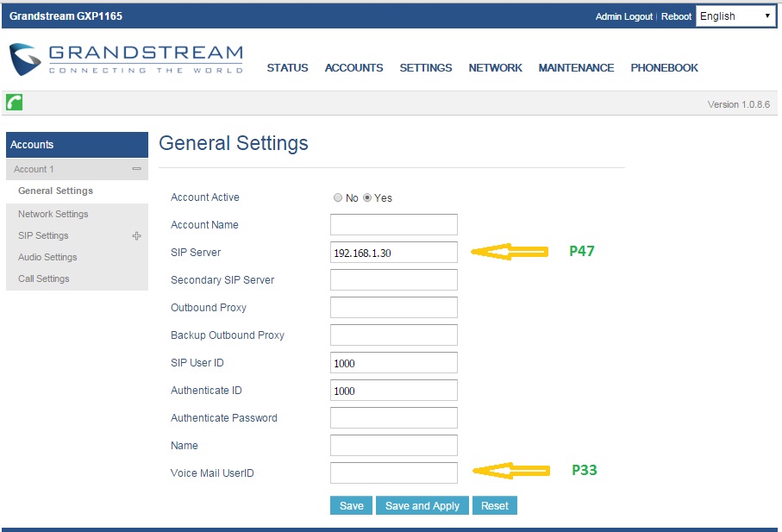Click the Grandstream logo
This screenshot has height=532, width=782.
[x=126, y=59]
